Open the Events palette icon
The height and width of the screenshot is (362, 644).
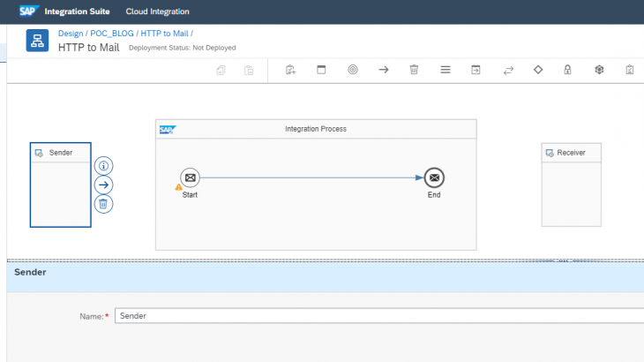click(x=352, y=70)
